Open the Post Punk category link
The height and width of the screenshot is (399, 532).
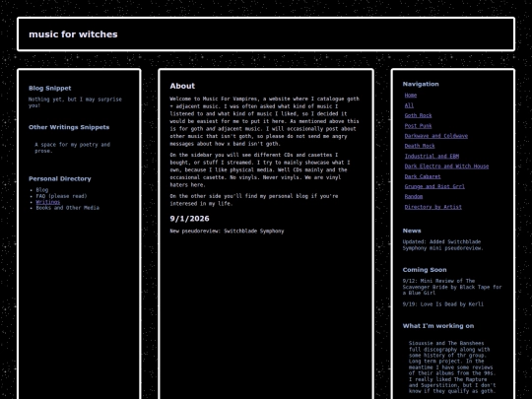point(418,126)
